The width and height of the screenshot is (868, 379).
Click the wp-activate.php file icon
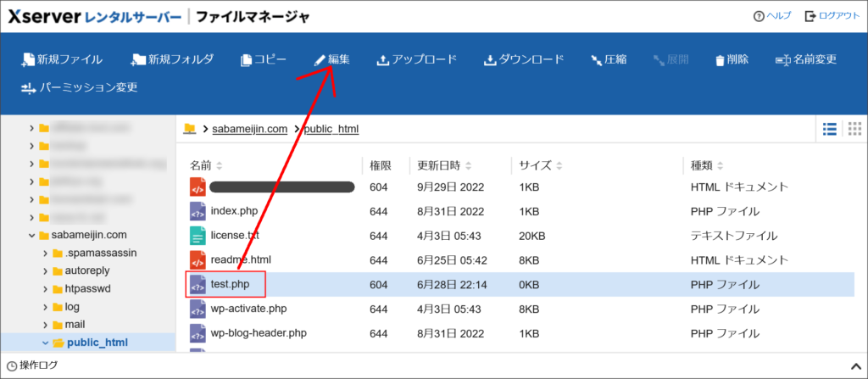point(198,309)
